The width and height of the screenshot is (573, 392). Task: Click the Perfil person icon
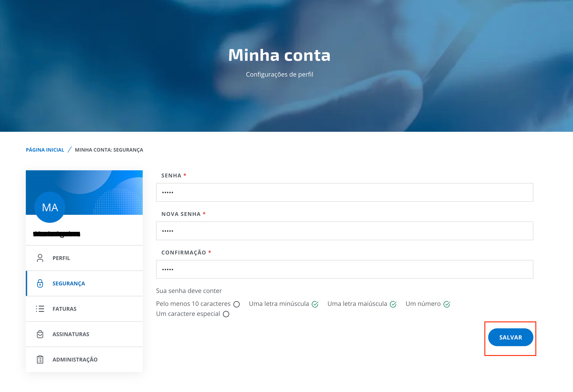[x=40, y=258]
